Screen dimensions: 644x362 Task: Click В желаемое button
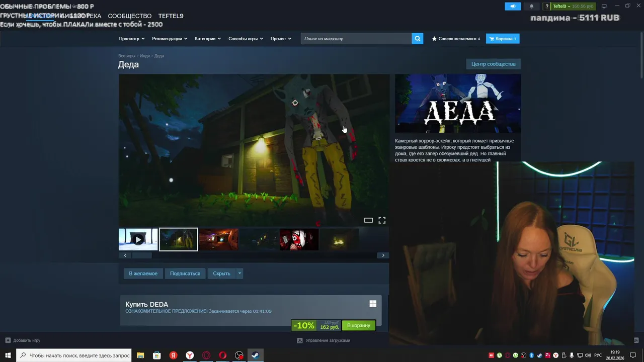[x=143, y=274]
